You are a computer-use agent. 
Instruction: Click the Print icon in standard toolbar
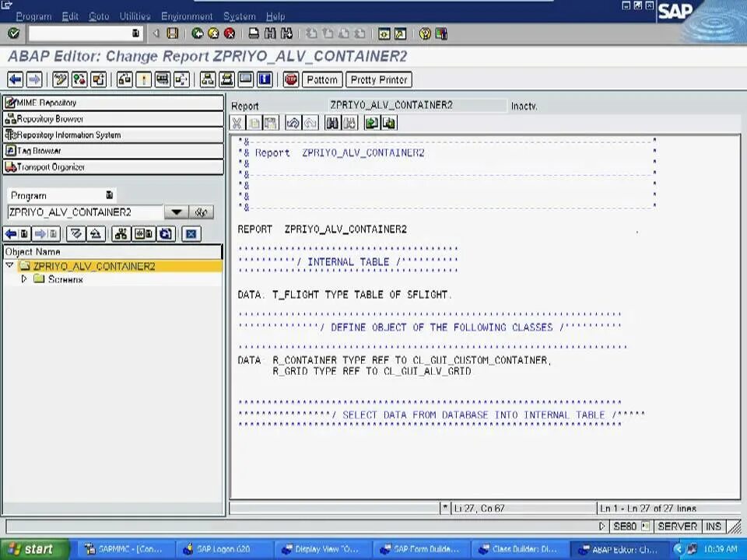254,33
